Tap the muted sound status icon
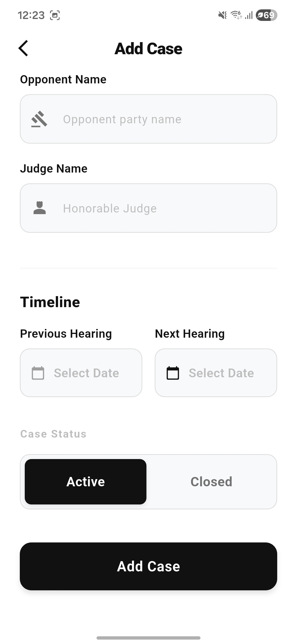This screenshot has width=297, height=644. pyautogui.click(x=222, y=15)
